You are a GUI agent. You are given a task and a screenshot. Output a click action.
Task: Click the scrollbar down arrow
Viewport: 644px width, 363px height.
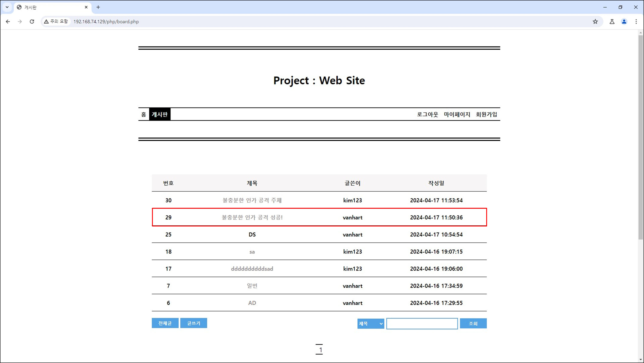(641, 360)
